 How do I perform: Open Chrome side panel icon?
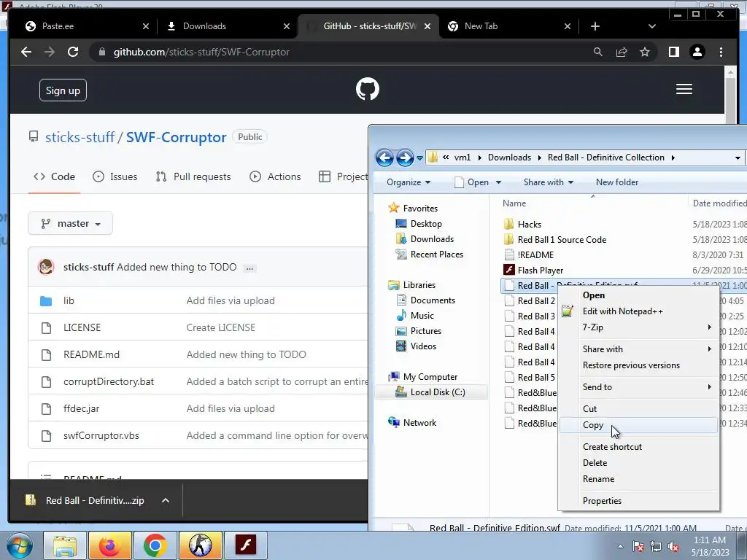pos(673,52)
